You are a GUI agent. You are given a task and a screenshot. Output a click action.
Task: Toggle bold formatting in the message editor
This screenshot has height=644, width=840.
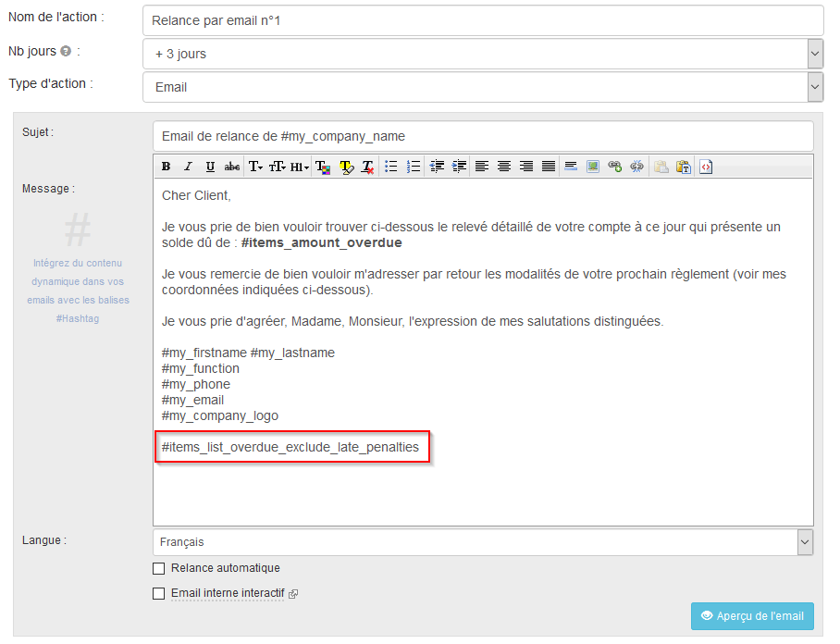167,167
